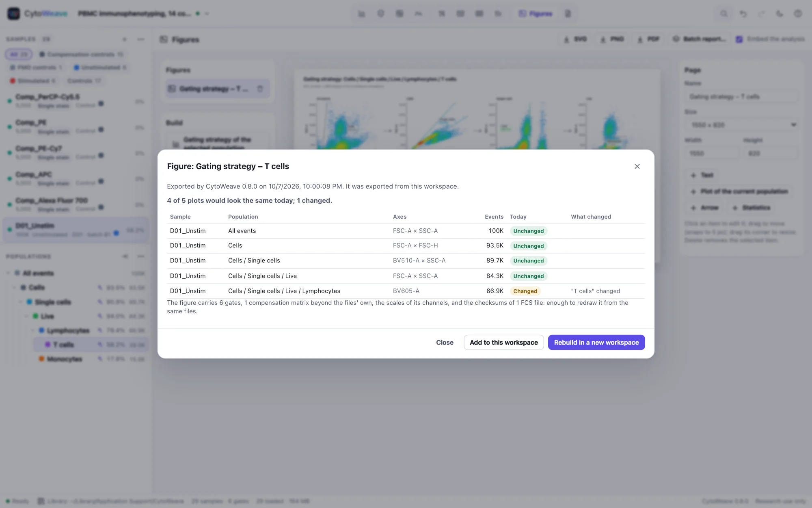Click Add to this workspace button
Viewport: 812px width, 508px height.
503,342
